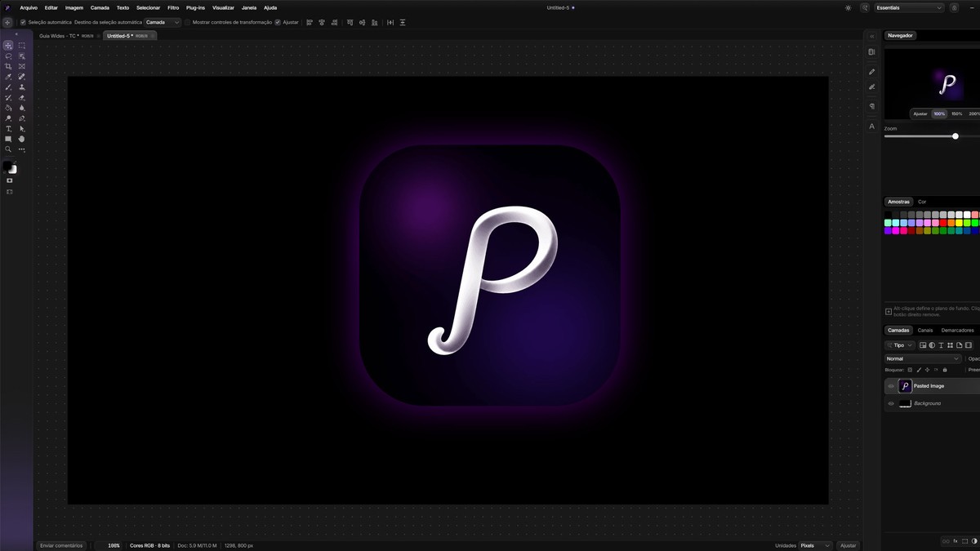The height and width of the screenshot is (551, 980).
Task: Open the character panel 'A' icon
Action: (x=871, y=127)
